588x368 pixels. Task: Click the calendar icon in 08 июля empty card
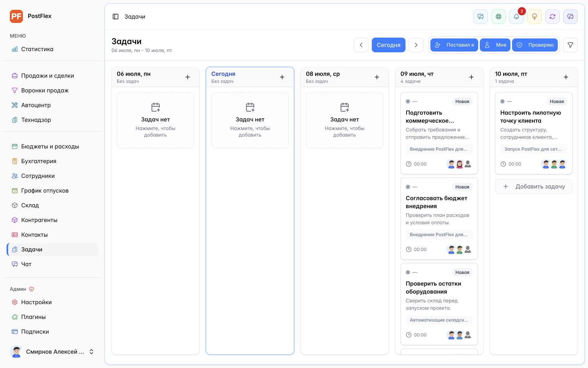[345, 107]
